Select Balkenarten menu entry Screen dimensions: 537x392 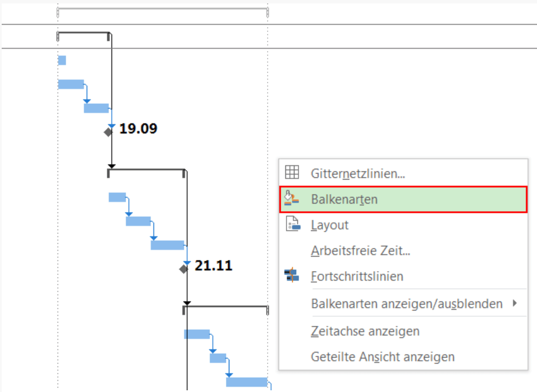click(x=344, y=199)
